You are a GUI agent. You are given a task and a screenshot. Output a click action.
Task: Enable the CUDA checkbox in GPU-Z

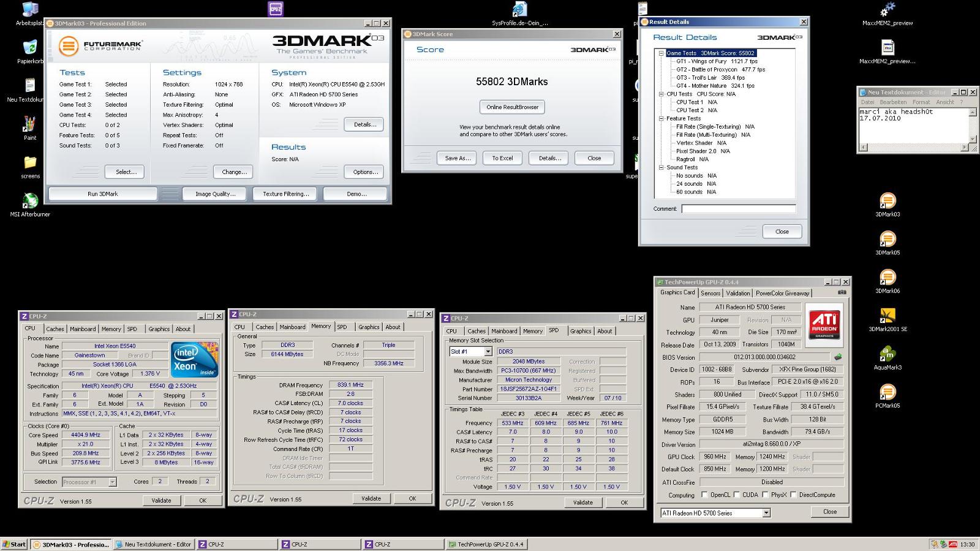tap(737, 495)
